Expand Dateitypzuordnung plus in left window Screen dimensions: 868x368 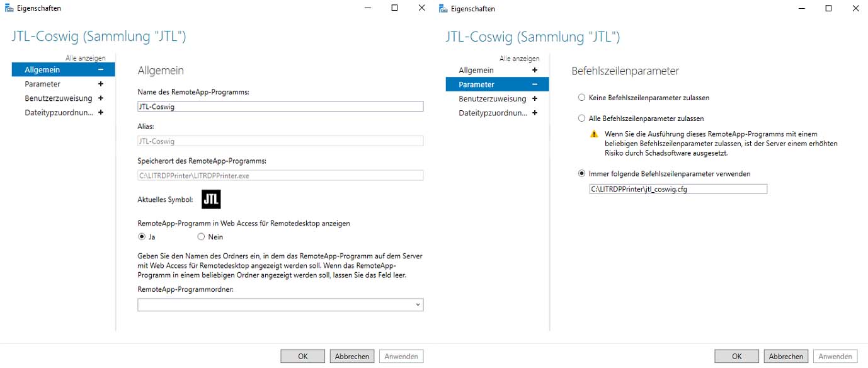click(x=101, y=113)
